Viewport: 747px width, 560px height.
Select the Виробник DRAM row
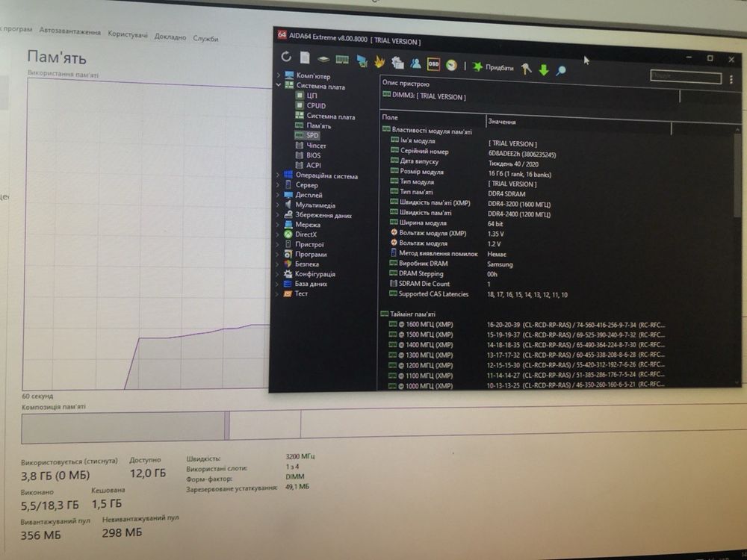coord(451,264)
